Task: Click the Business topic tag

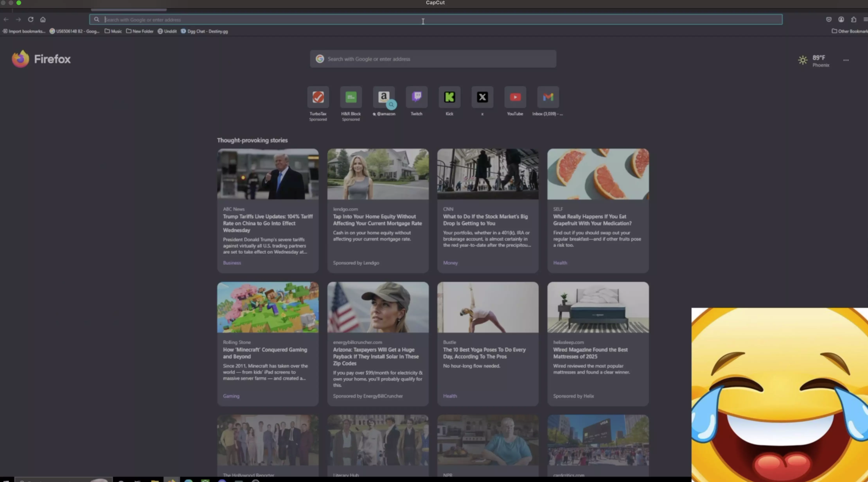Action: tap(232, 263)
